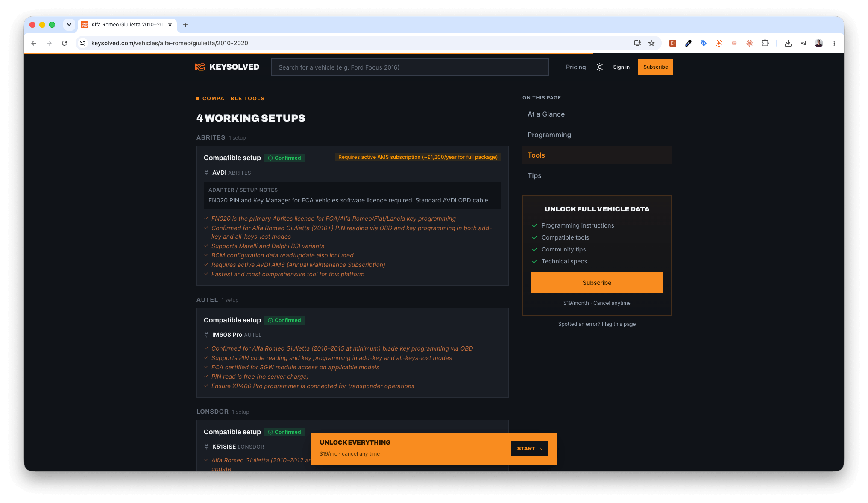
Task: Click the Flag this page link
Action: coord(619,324)
